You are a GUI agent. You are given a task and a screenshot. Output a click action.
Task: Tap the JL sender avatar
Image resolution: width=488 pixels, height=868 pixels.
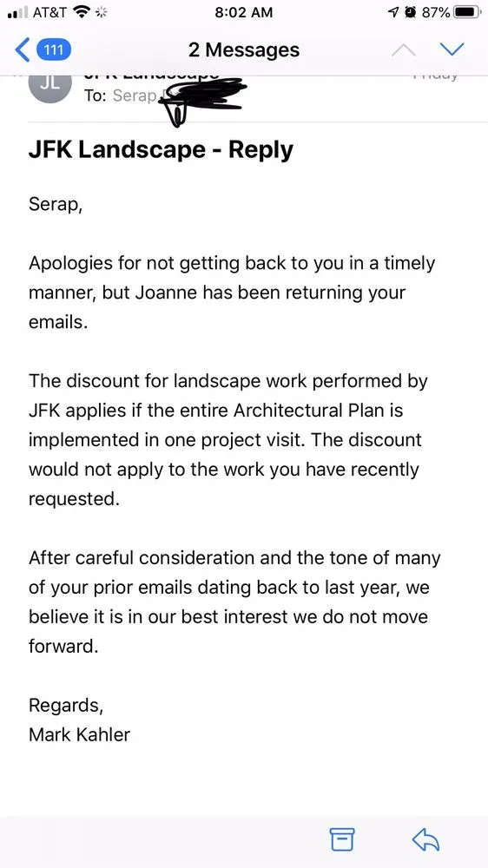click(x=49, y=85)
